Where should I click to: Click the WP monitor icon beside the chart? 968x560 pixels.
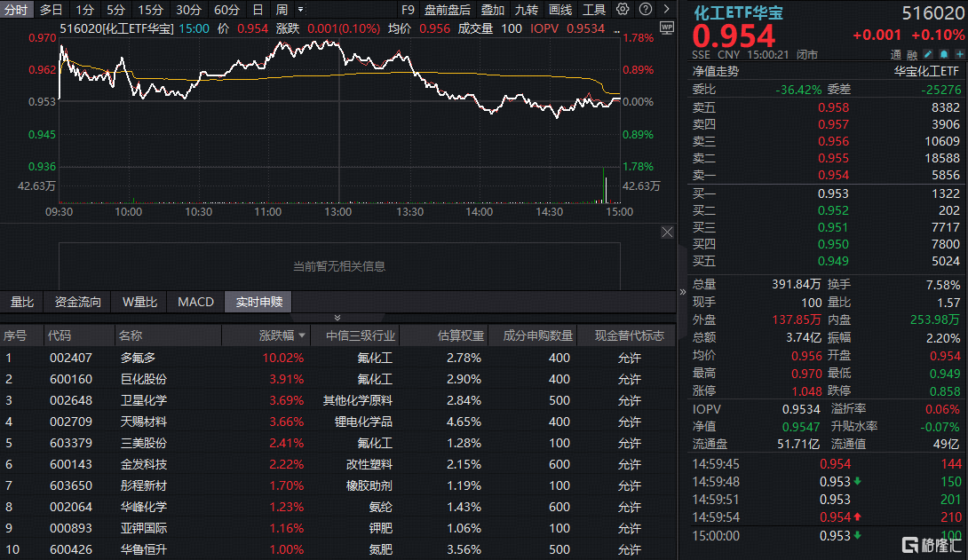click(x=667, y=28)
